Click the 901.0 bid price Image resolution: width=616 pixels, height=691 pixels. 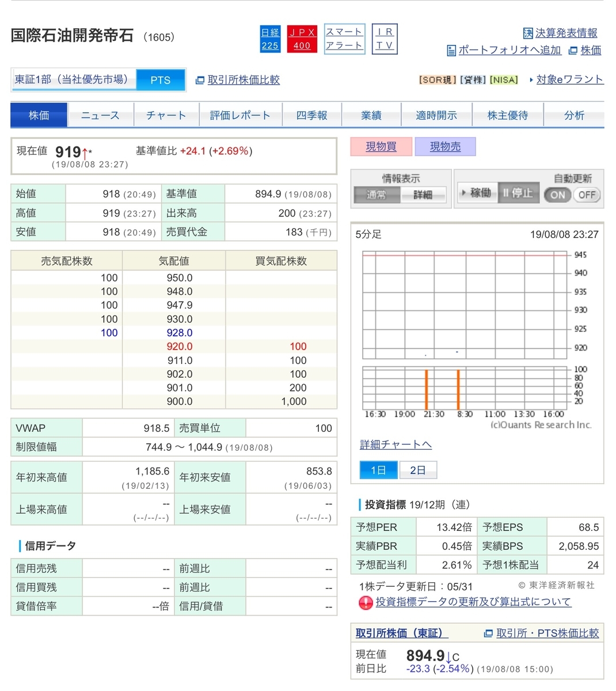pos(180,388)
